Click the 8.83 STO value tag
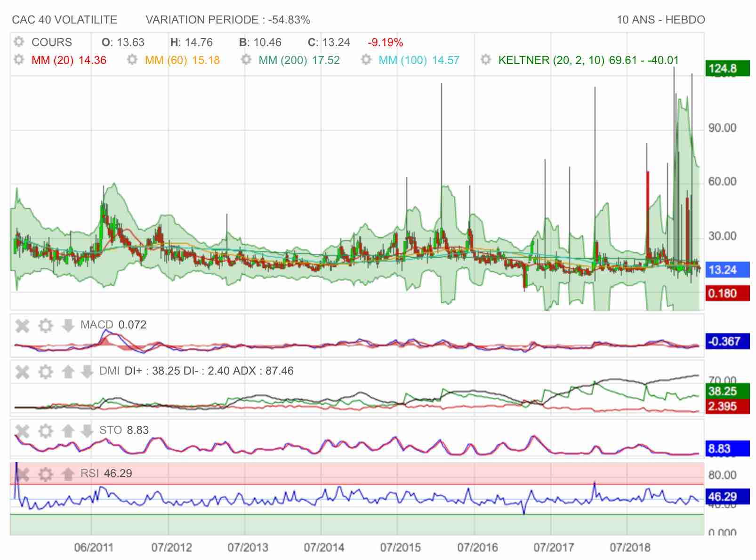 point(727,449)
